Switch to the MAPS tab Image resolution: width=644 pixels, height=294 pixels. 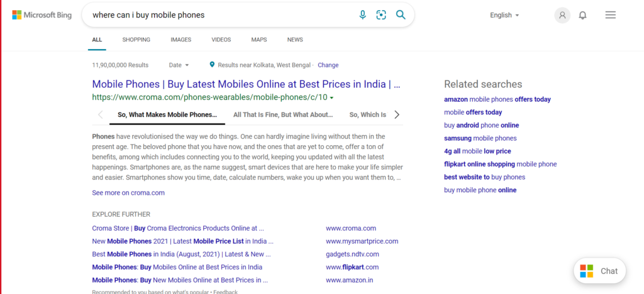[259, 40]
